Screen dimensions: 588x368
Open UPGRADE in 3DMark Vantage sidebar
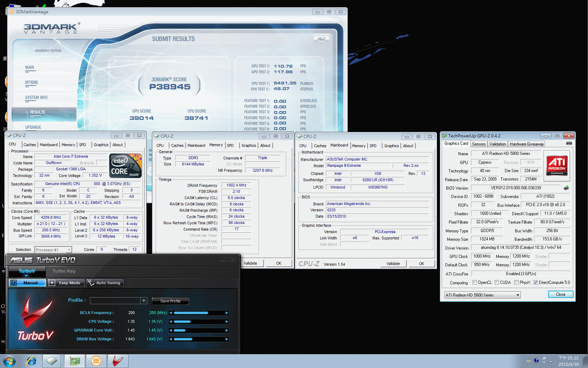coord(33,128)
